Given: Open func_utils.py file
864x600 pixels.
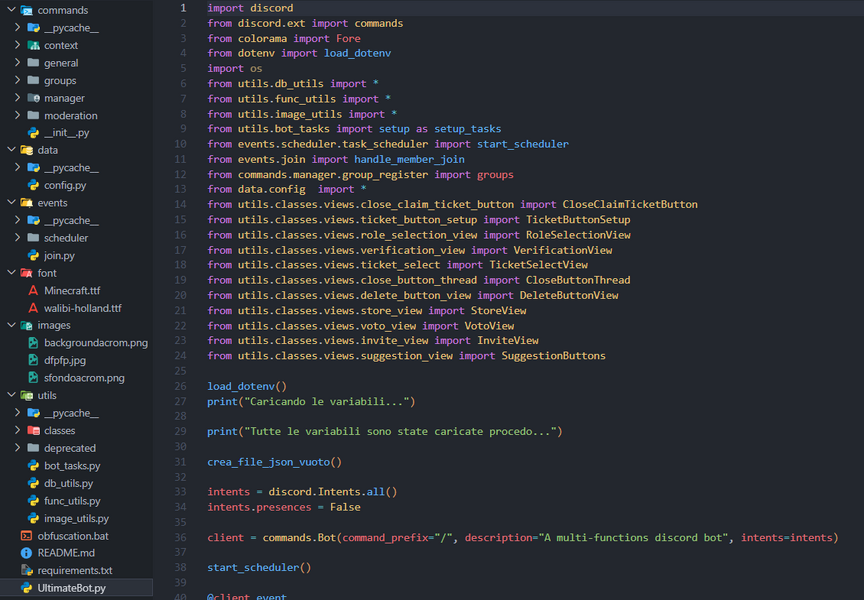Looking at the screenshot, I should [72, 501].
